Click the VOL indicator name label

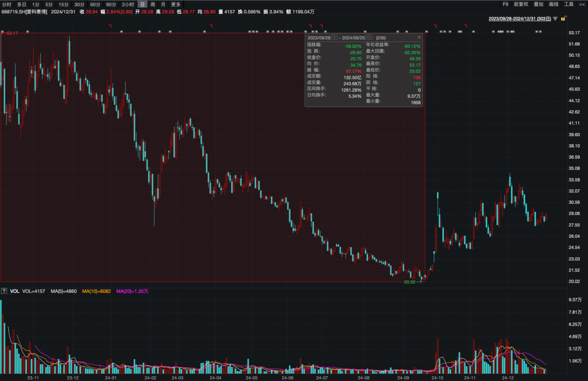coord(14,291)
